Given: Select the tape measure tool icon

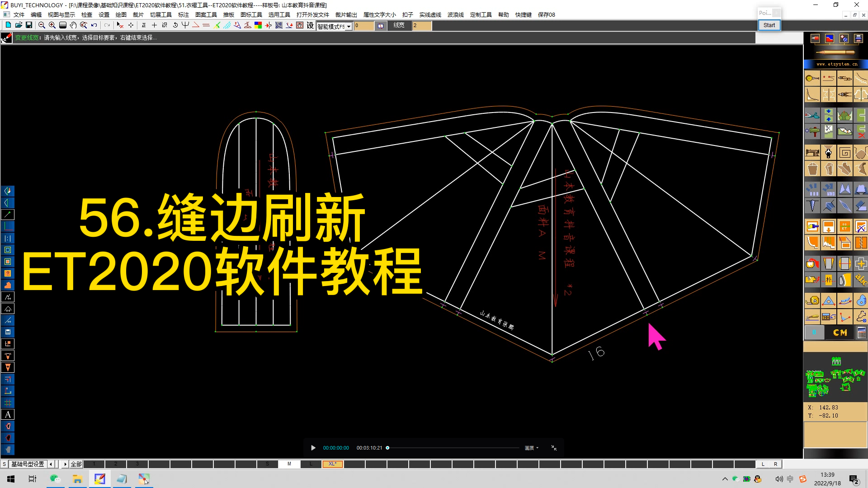Looking at the screenshot, I should pyautogui.click(x=812, y=300).
